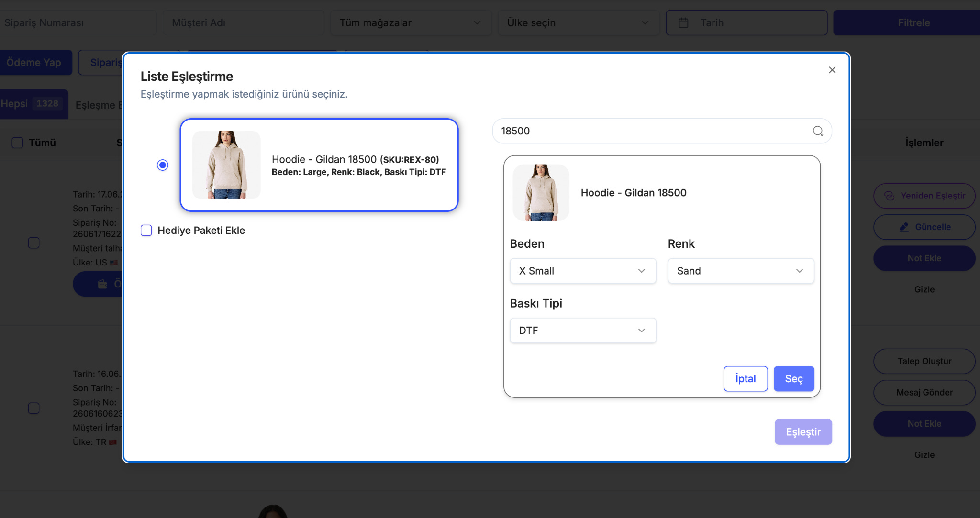
Task: Click the 18500 search input field
Action: (662, 131)
